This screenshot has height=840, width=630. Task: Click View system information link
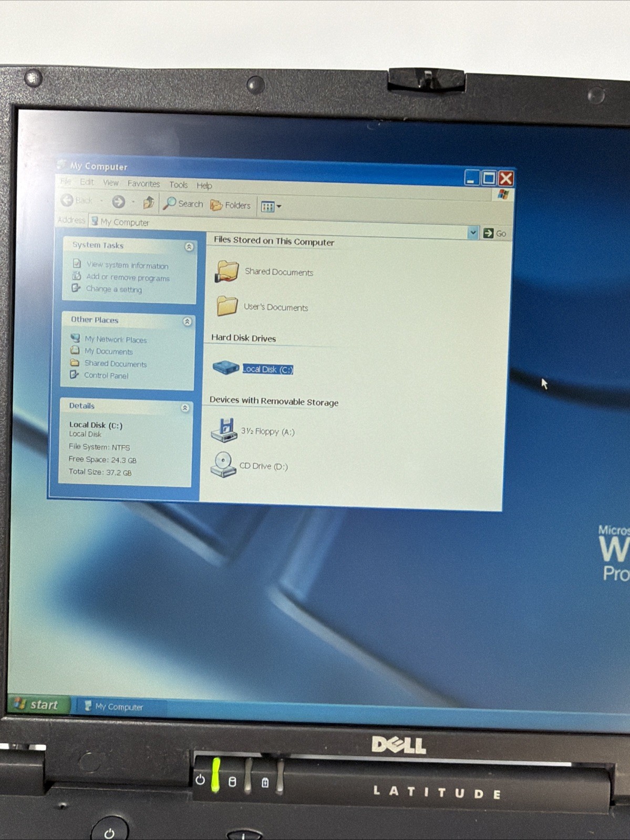pyautogui.click(x=127, y=265)
